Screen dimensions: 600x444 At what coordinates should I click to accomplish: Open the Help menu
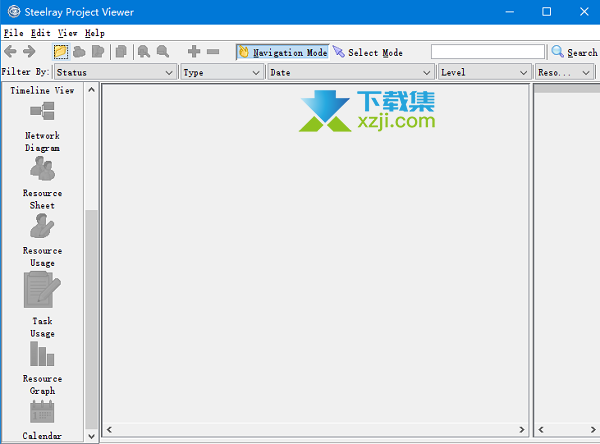point(95,33)
